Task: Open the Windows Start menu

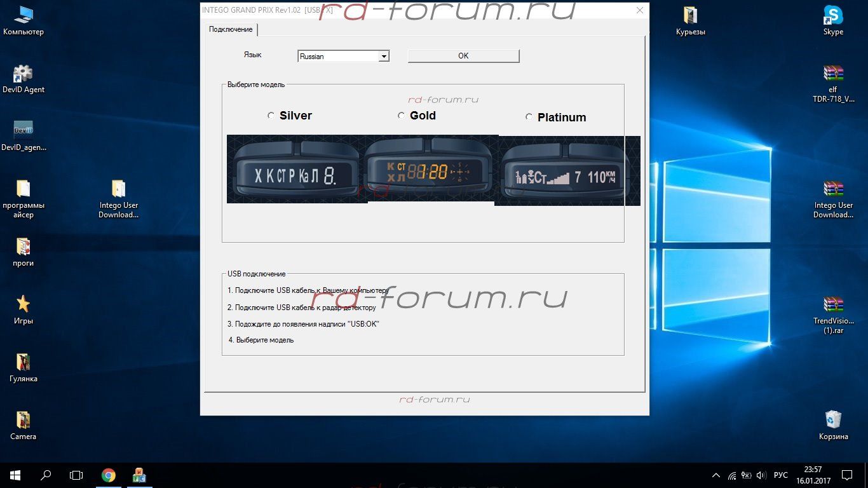Action: tap(15, 475)
